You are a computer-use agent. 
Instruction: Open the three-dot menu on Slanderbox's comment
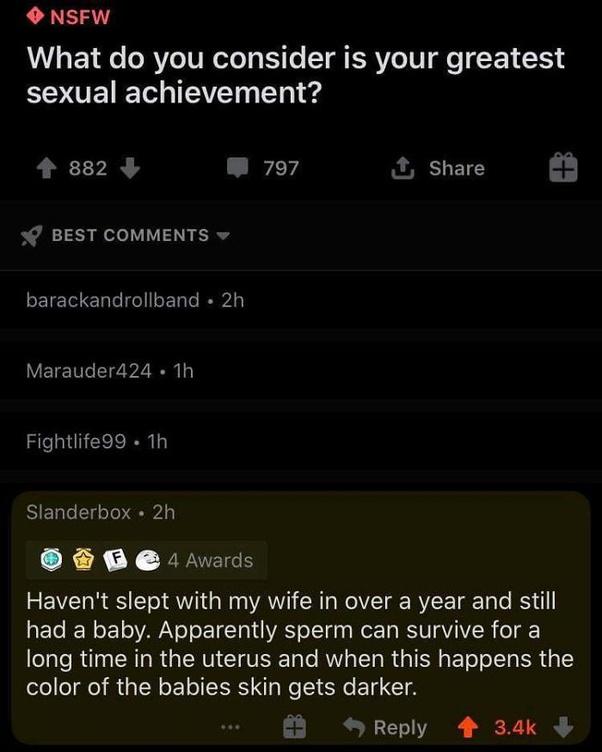pos(232,727)
